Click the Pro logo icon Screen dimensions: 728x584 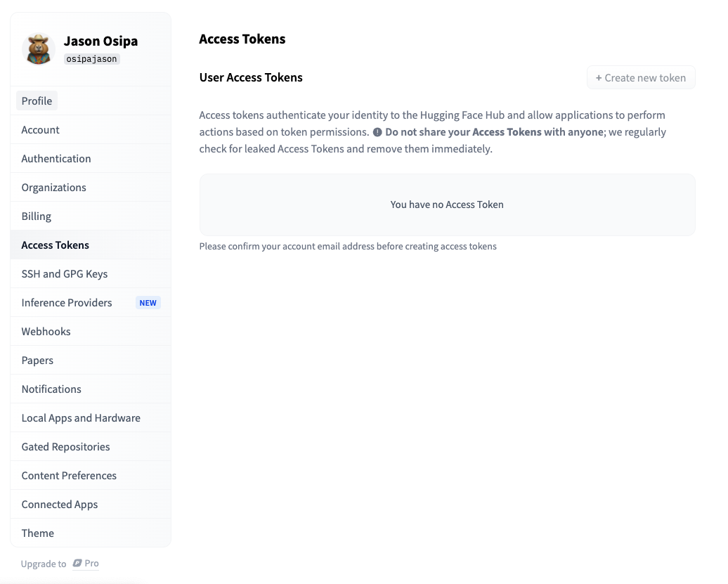click(77, 563)
